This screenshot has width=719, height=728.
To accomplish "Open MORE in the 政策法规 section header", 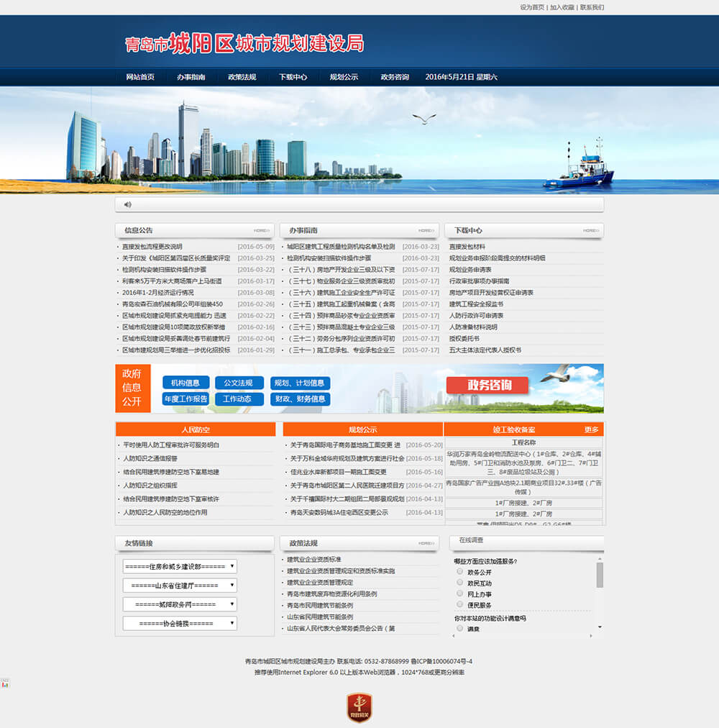I will pos(426,543).
